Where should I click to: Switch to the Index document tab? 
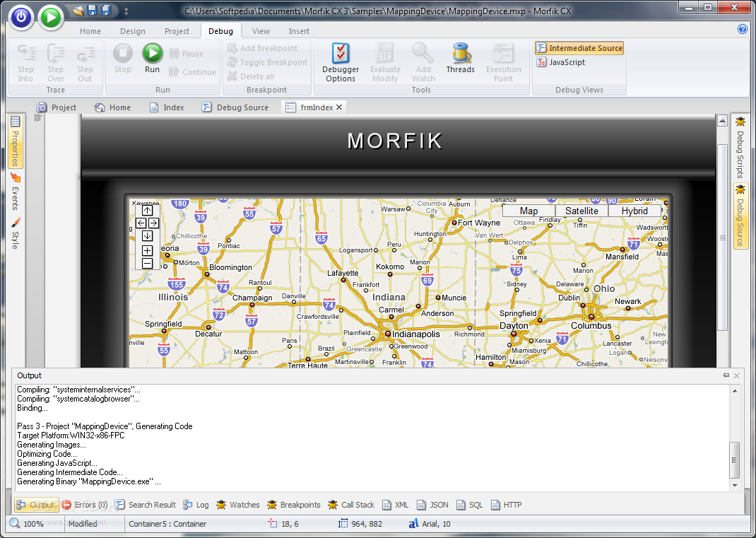167,107
